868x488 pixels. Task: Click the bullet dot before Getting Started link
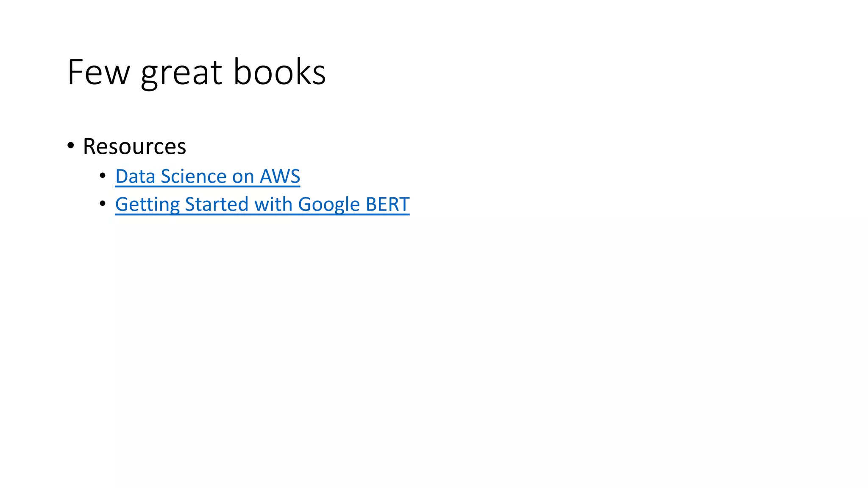pyautogui.click(x=103, y=204)
